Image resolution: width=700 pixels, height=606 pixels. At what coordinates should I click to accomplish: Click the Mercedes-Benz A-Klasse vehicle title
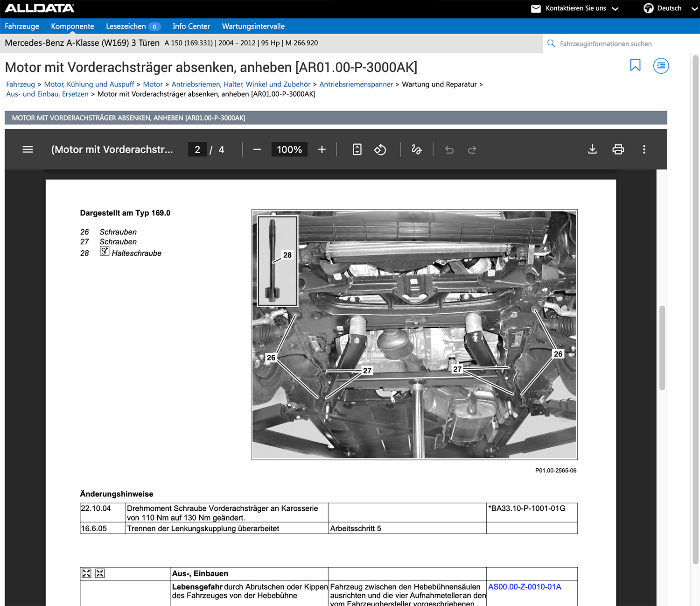[x=82, y=43]
